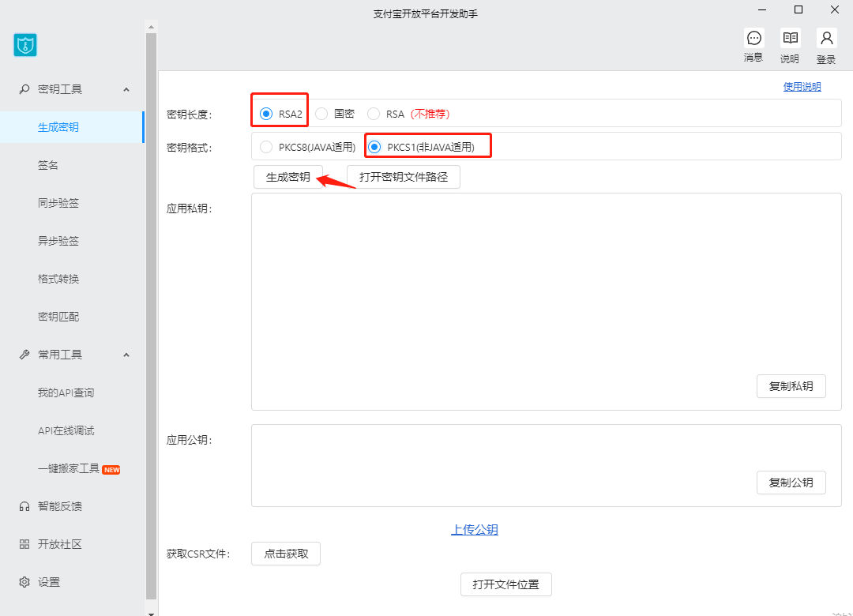Minimize the 支付宝开放平台开发助手 window
This screenshot has height=616, width=853.
point(762,9)
